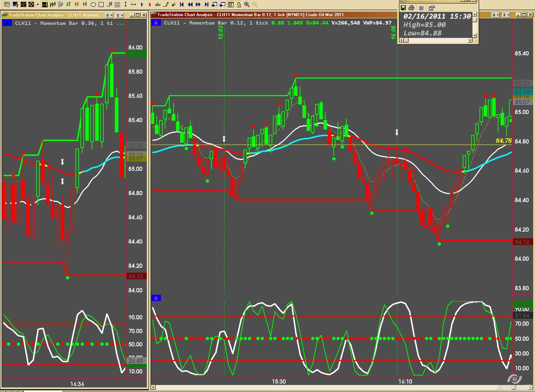This screenshot has height=392, width=535.
Task: Select the vertical double-arrow line tool
Action: point(125,5)
